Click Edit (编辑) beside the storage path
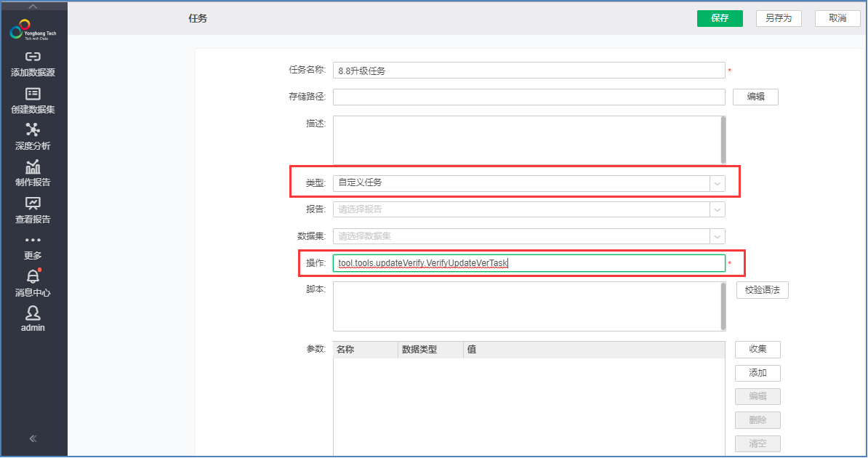 point(755,97)
